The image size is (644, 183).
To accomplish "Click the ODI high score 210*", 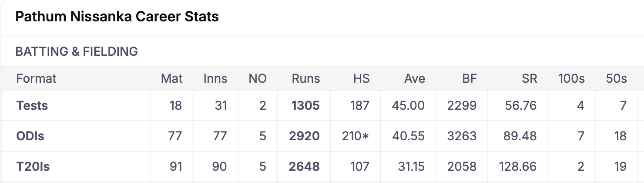I will coord(356,136).
